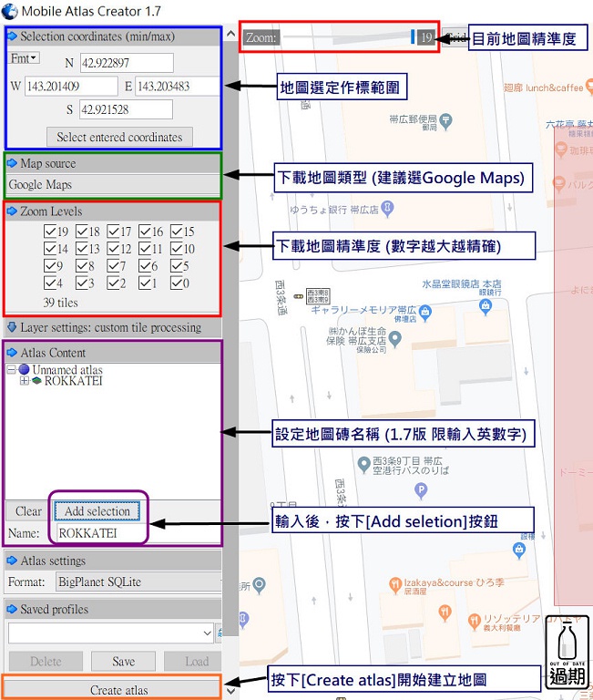
Task: Collapse the Saved profiles panel arrow icon
Action: point(12,610)
